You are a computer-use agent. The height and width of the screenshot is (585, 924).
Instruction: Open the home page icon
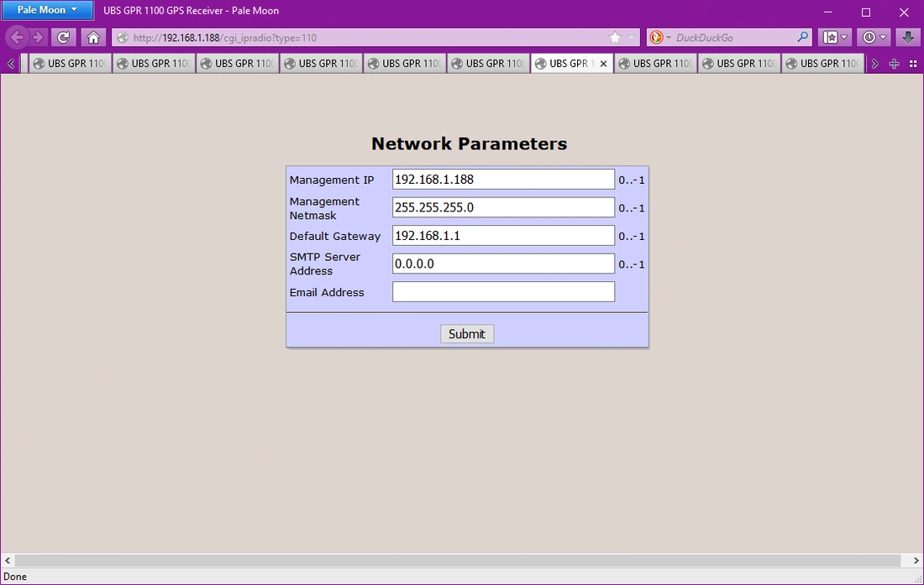pos(93,38)
